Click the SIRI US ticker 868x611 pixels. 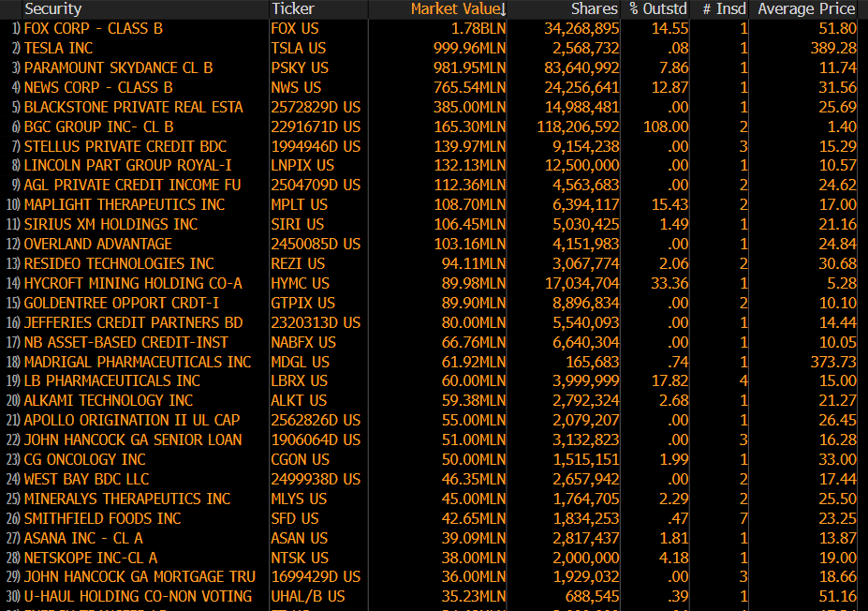coord(298,224)
